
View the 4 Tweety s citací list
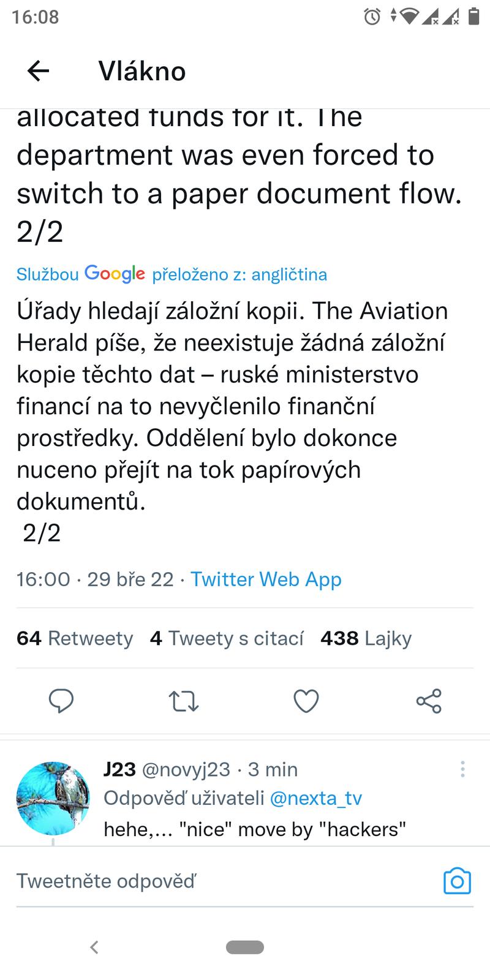point(227,638)
